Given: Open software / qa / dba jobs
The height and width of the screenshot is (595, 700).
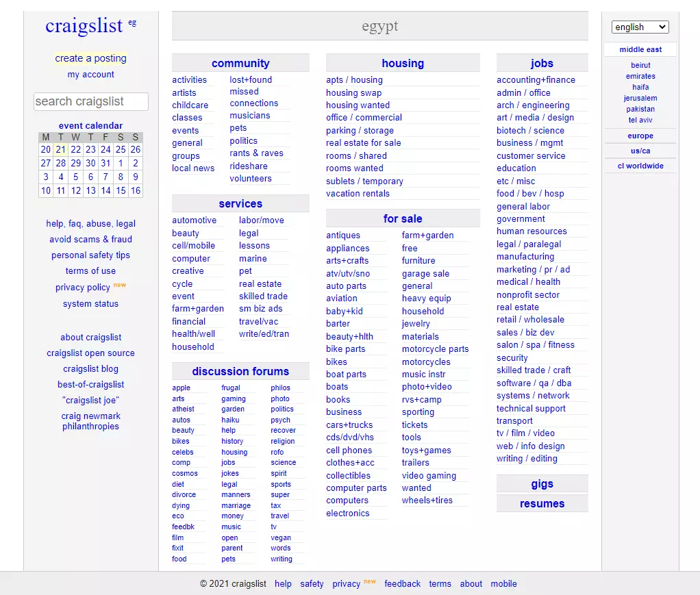Looking at the screenshot, I should pos(534,383).
